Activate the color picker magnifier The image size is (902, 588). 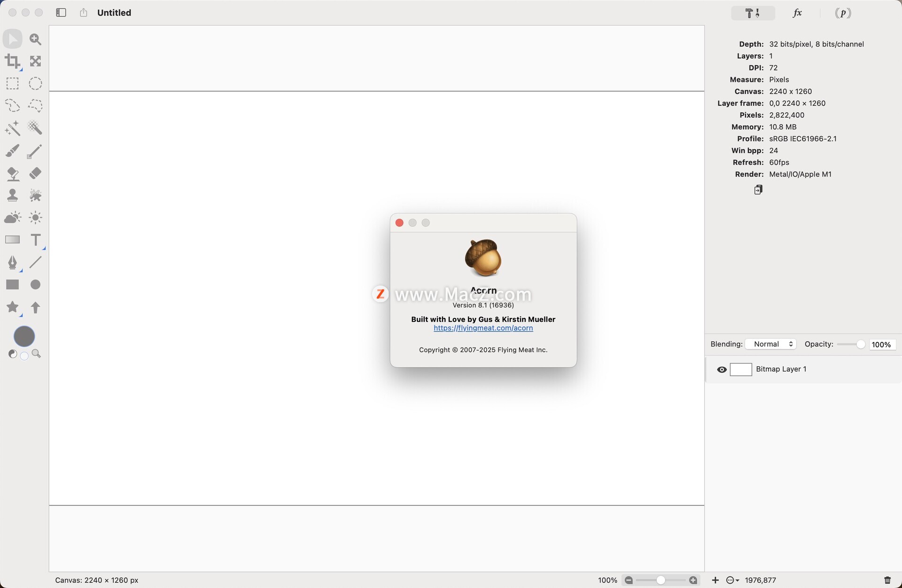point(36,354)
